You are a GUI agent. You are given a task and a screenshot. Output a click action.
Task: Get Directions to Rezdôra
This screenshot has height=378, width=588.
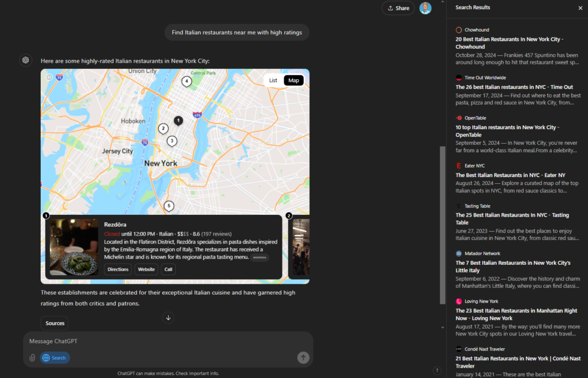coord(118,269)
